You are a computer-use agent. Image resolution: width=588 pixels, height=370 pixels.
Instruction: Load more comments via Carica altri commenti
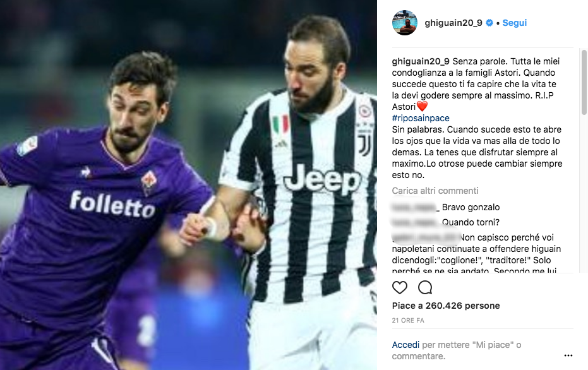point(435,191)
